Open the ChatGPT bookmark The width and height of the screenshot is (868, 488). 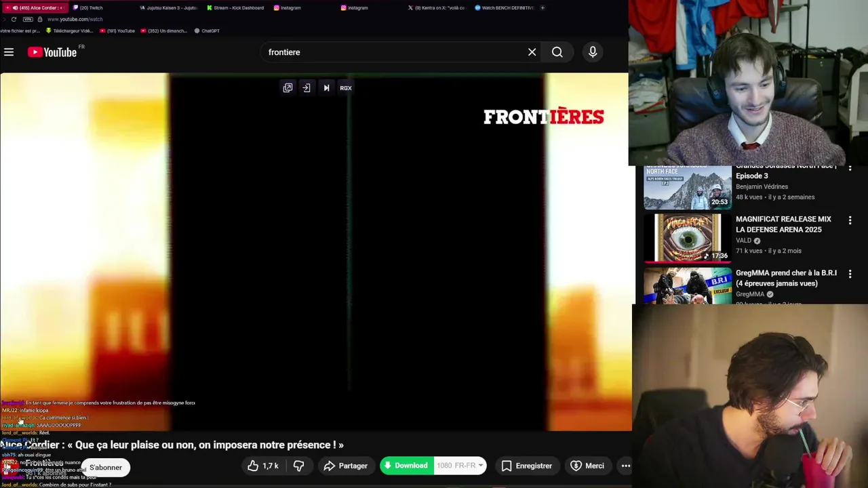(207, 30)
